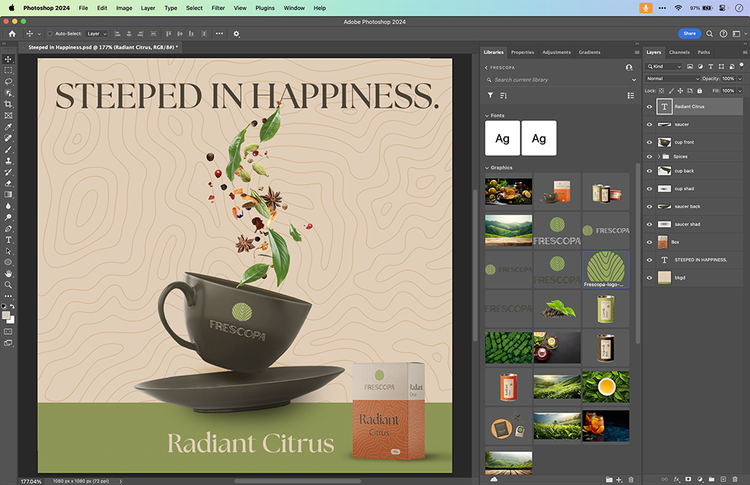Open the Filter menu
This screenshot has width=750, height=485.
point(218,7)
